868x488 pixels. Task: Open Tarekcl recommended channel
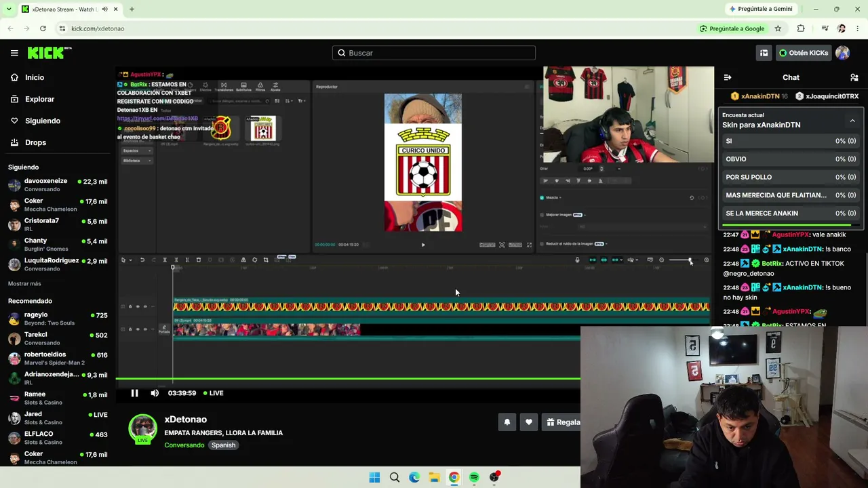58,338
